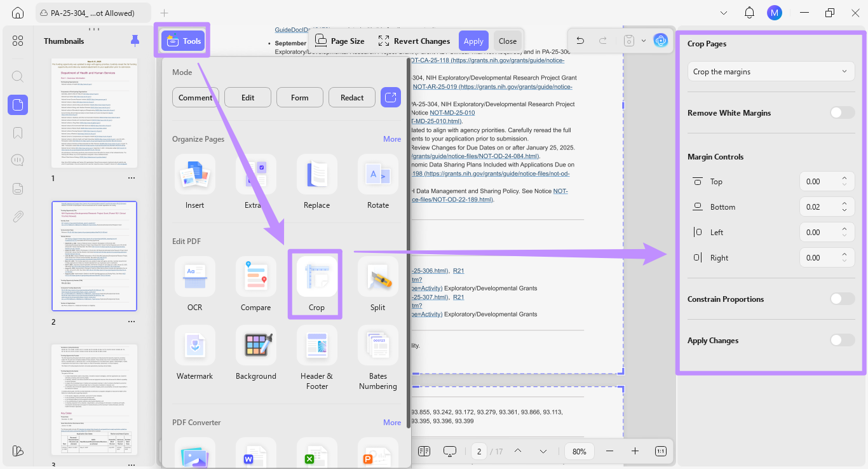This screenshot has width=868, height=469.
Task: Expand the tab list chevron
Action: (x=724, y=13)
